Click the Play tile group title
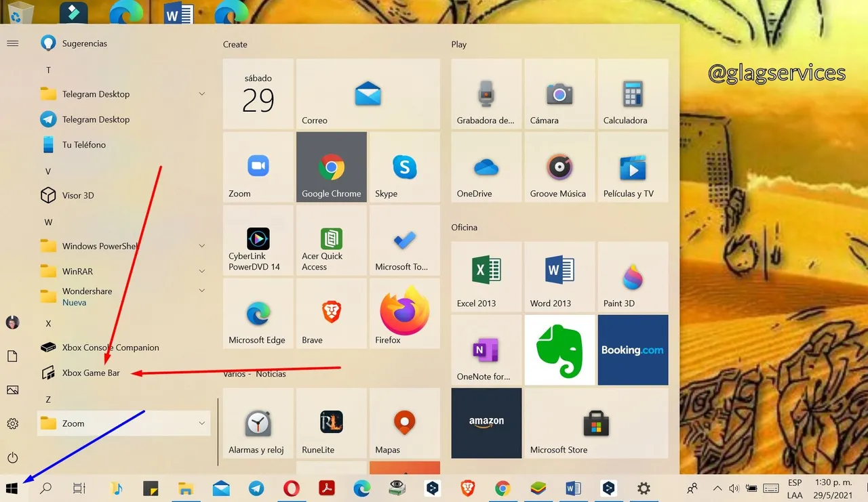Viewport: 868px width, 502px height. point(459,44)
